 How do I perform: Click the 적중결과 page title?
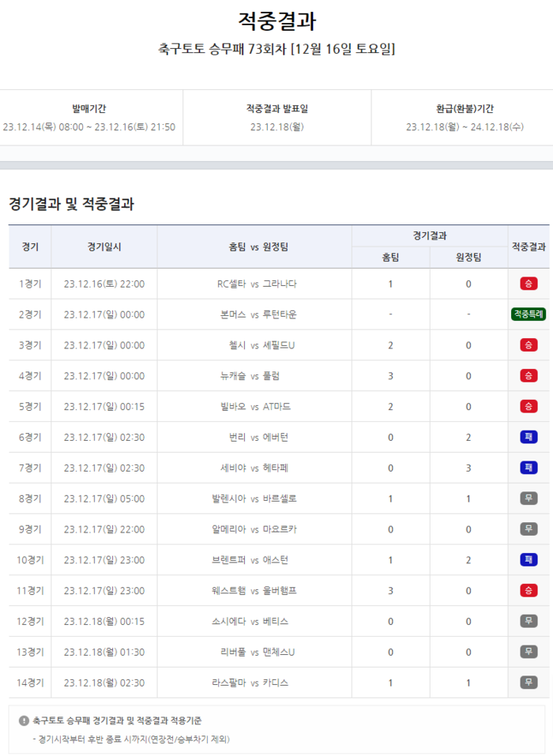point(276,21)
